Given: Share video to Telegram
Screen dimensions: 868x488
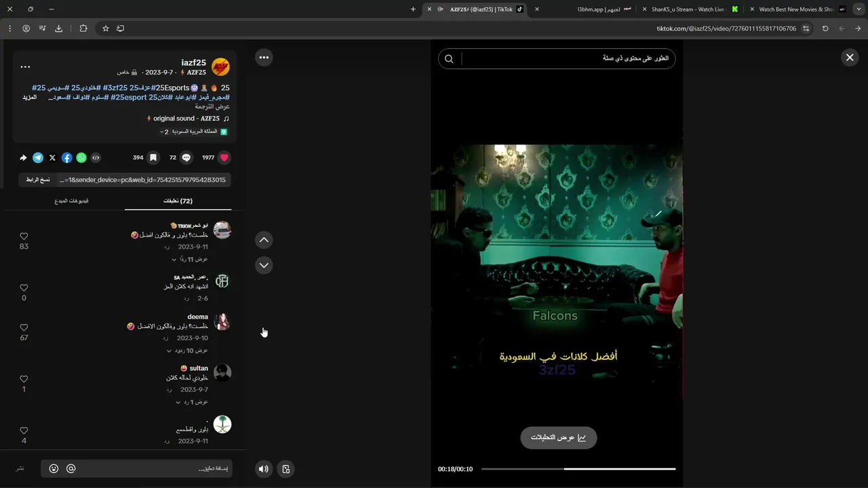Looking at the screenshot, I should (38, 157).
